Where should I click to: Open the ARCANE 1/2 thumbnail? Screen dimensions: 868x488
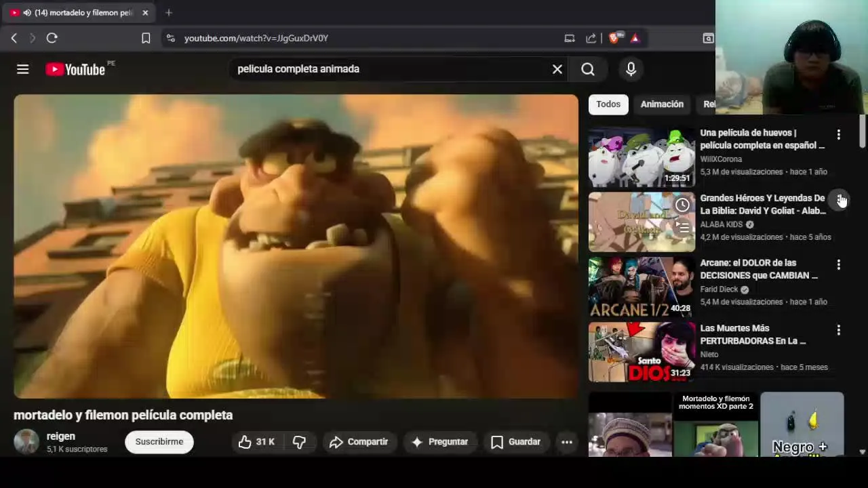[x=642, y=287]
